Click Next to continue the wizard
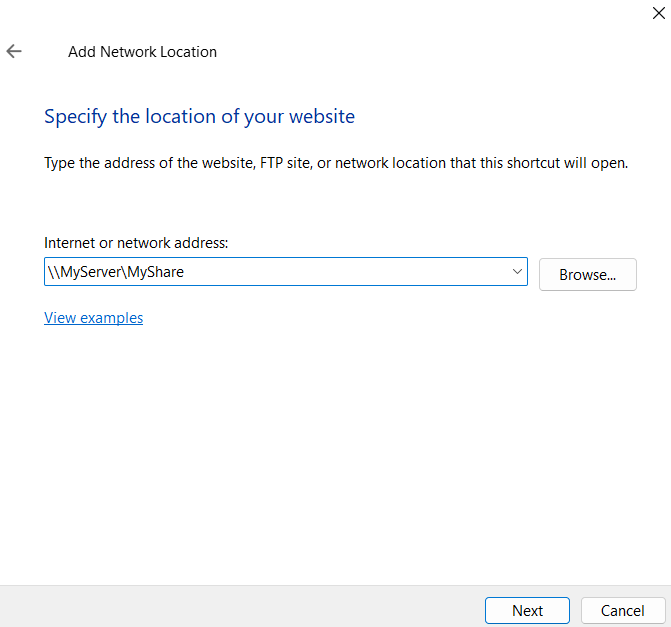 tap(527, 611)
